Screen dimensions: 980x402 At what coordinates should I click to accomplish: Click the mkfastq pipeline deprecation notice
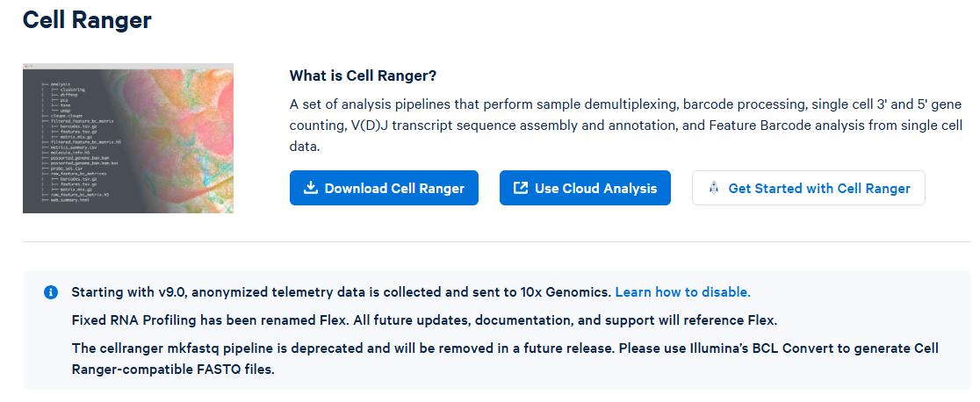[504, 348]
